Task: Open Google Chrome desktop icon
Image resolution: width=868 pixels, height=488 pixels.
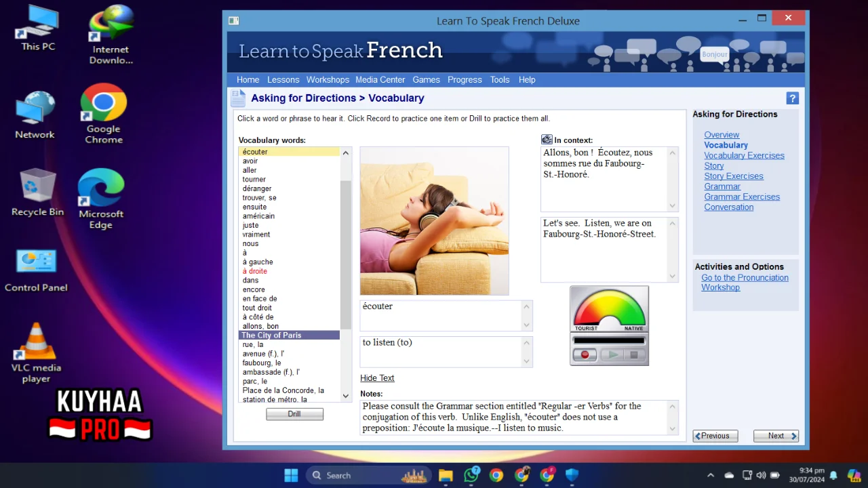Action: 104,114
